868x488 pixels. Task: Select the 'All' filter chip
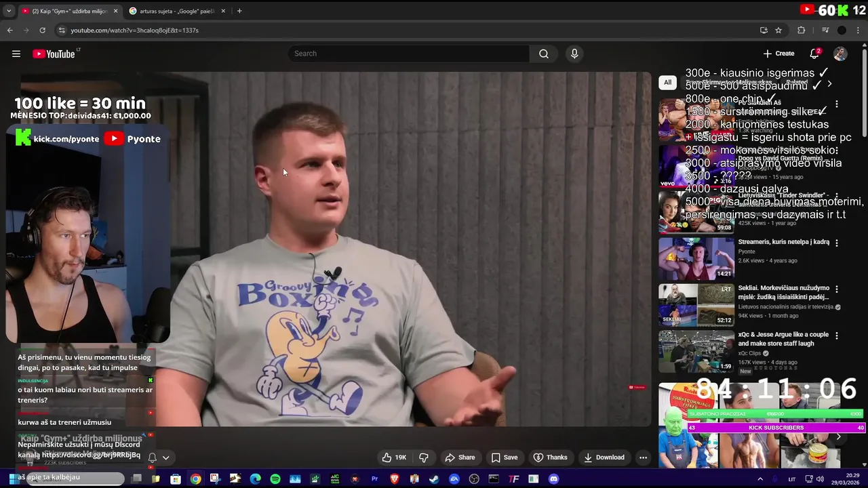(667, 83)
